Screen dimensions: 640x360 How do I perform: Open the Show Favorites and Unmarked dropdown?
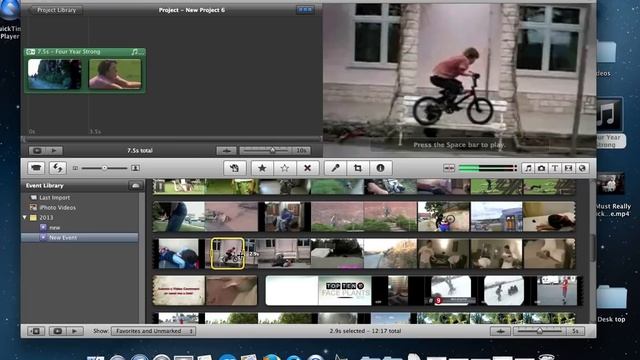click(x=153, y=331)
